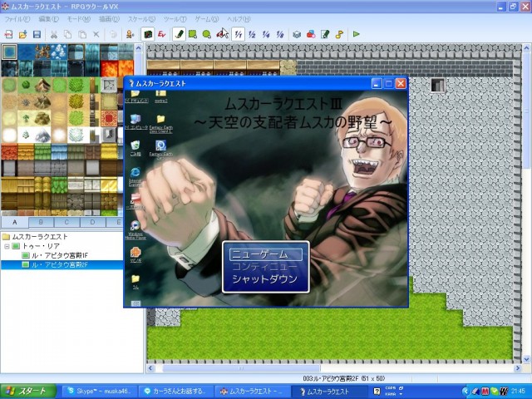Select the Flood Fill tool
Screen dimensions: 532x399
[x=222, y=34]
